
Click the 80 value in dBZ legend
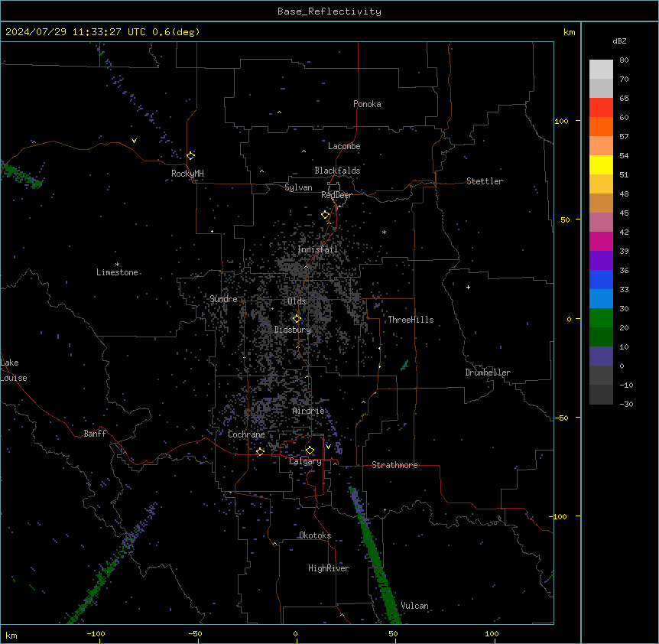(624, 60)
